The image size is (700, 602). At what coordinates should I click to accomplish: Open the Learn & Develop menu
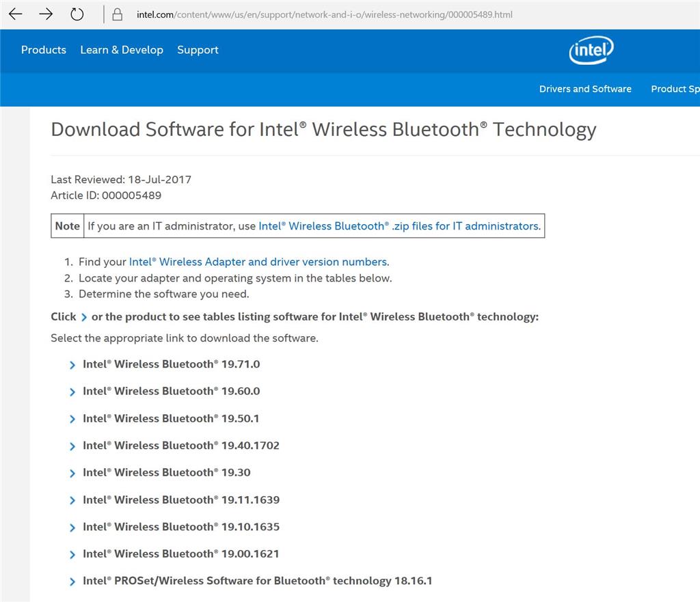(122, 50)
